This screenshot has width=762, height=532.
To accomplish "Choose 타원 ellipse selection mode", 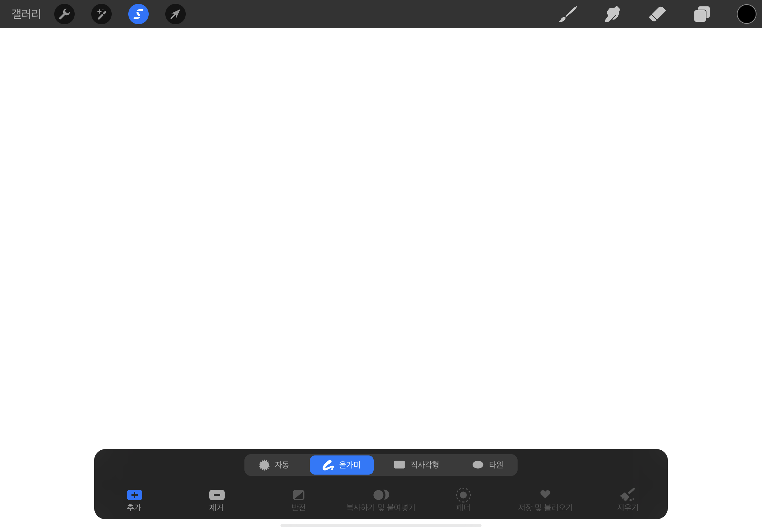I will point(488,465).
